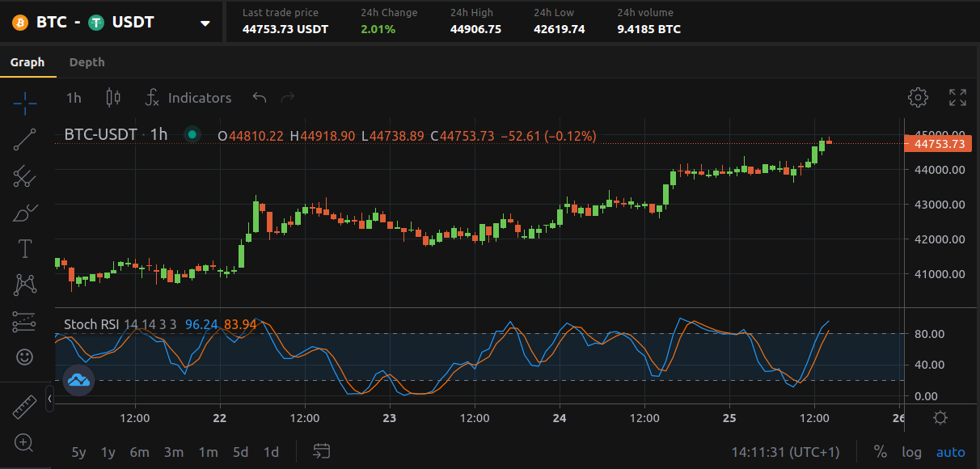Activate the zoom-in magnifier tool
Viewport: 980px width, 469px height.
point(24,443)
